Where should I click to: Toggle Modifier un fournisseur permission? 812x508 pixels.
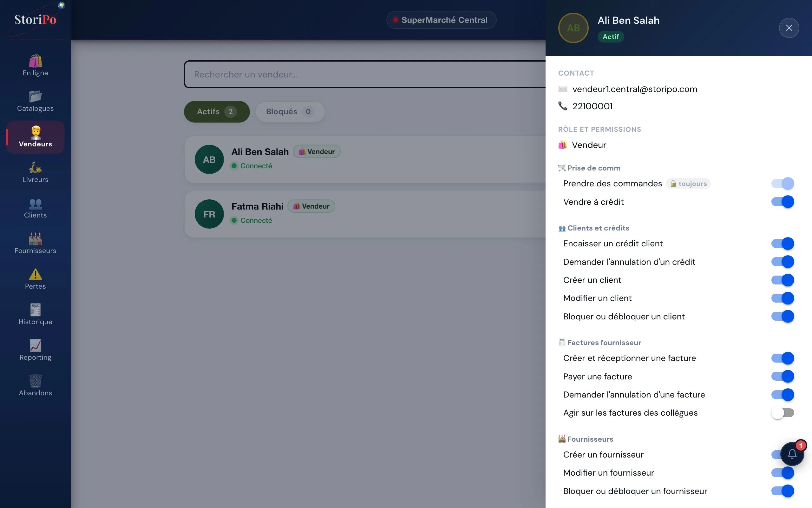click(783, 473)
